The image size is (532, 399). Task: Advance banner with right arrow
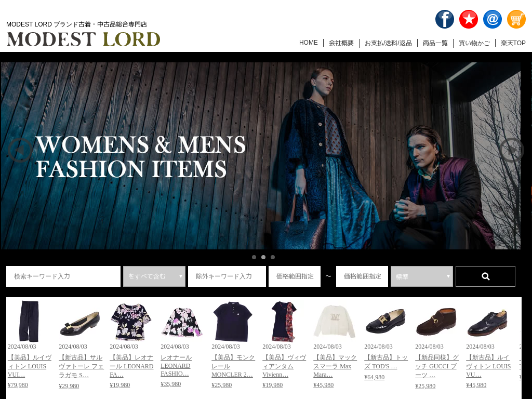point(512,150)
